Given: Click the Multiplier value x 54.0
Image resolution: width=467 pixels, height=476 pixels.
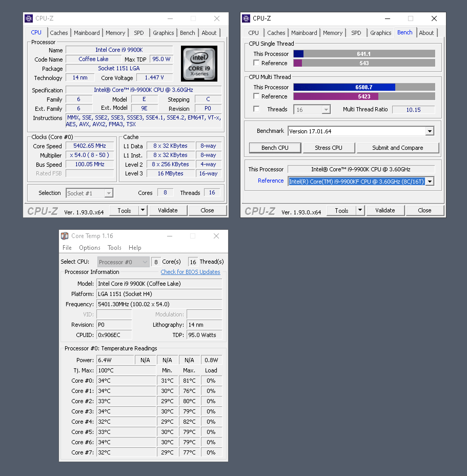Looking at the screenshot, I should click(x=90, y=155).
